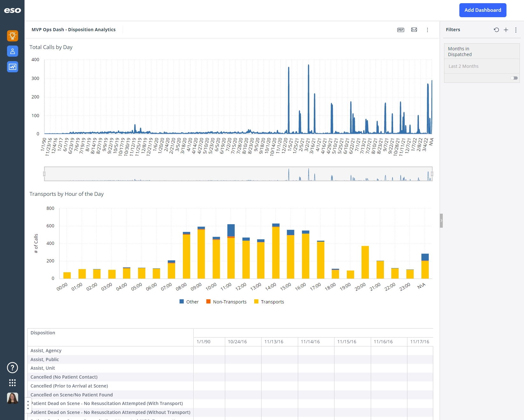
Task: Open the Analytics chart icon in sidebar
Action: point(12,67)
